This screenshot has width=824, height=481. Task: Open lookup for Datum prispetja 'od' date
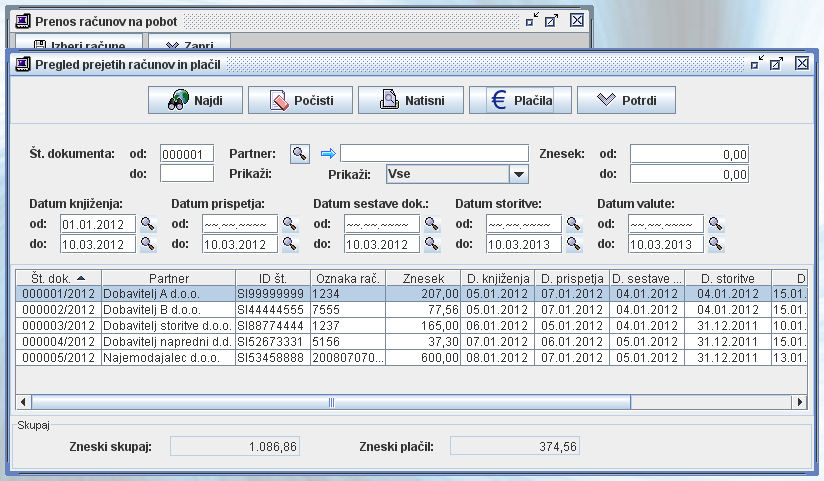click(x=289, y=223)
